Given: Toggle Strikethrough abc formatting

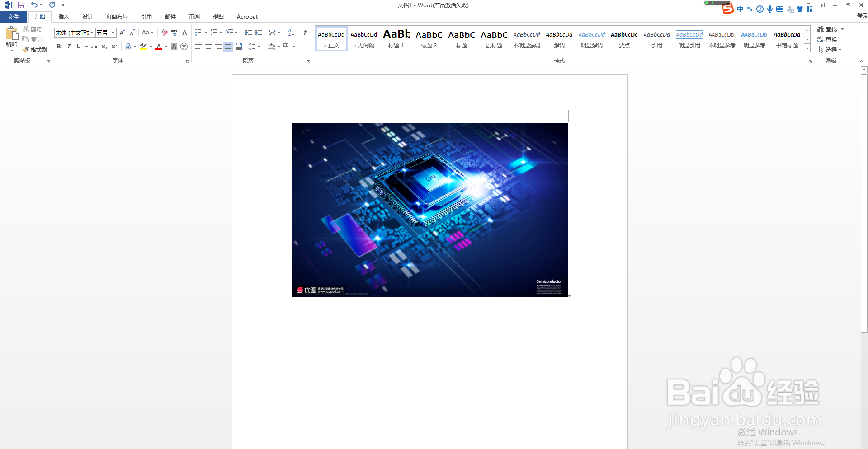Looking at the screenshot, I should [x=94, y=47].
